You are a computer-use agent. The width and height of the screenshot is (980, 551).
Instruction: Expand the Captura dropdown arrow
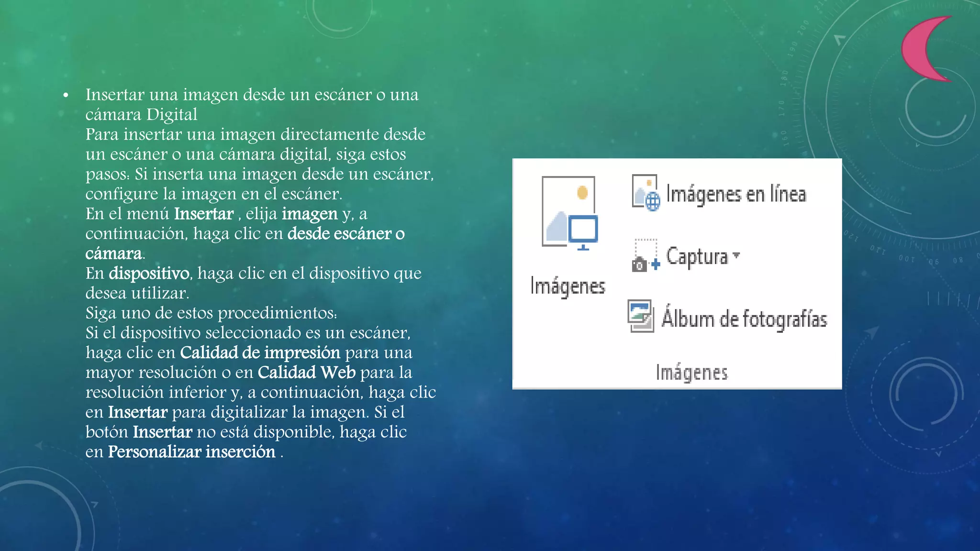pos(736,255)
